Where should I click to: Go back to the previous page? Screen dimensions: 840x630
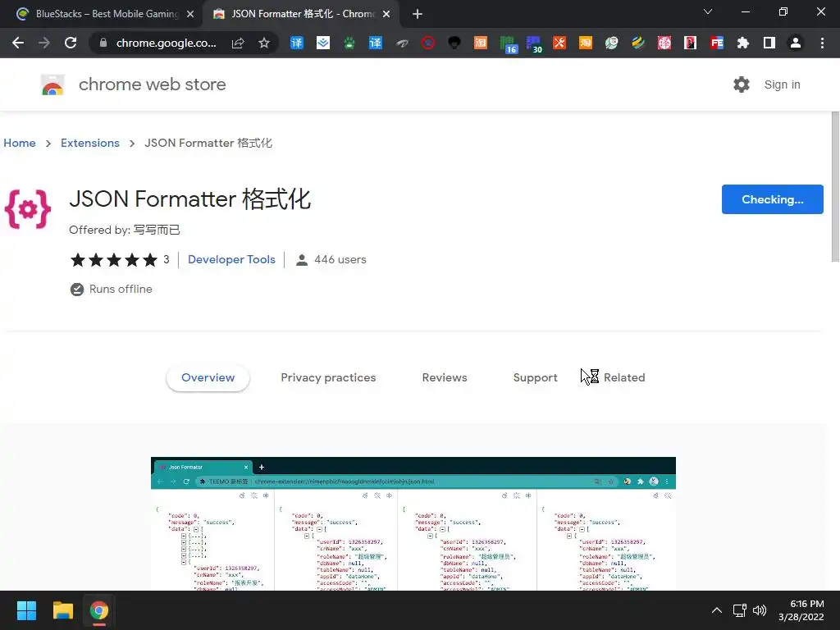[x=18, y=43]
